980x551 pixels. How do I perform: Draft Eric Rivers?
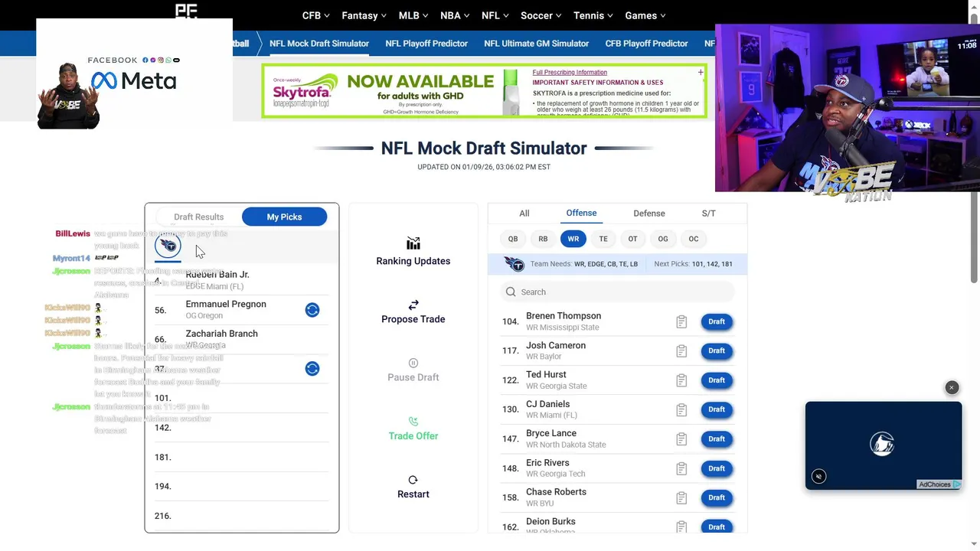[x=717, y=468]
